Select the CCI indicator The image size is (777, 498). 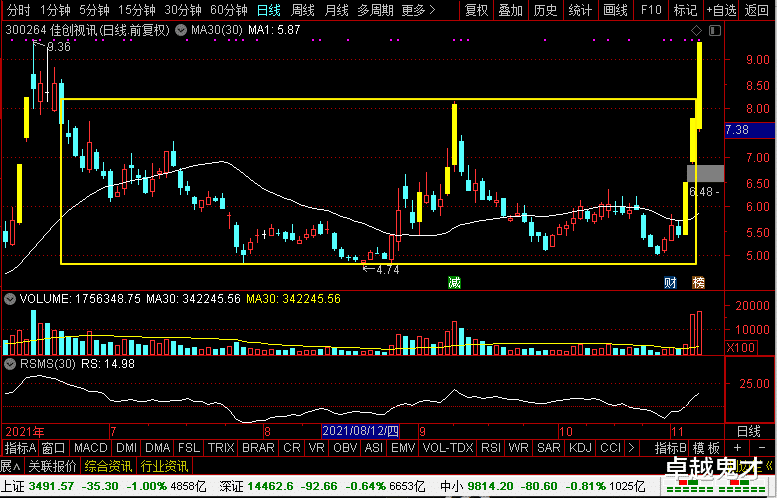click(610, 448)
